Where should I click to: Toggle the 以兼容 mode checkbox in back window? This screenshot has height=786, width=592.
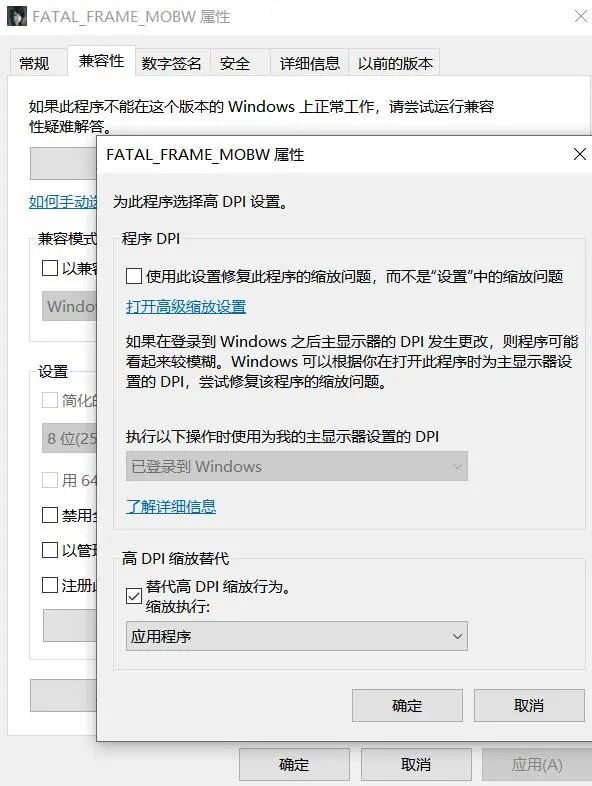click(x=50, y=268)
